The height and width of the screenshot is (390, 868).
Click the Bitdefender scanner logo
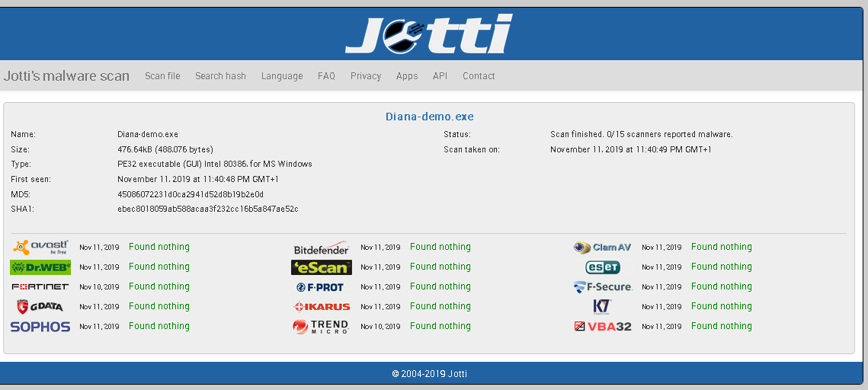[322, 248]
